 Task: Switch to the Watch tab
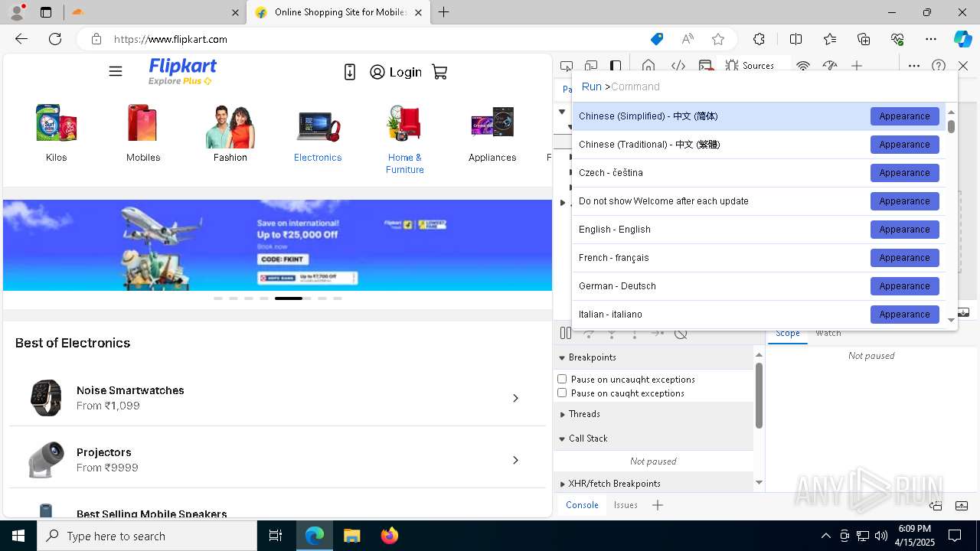pyautogui.click(x=828, y=334)
